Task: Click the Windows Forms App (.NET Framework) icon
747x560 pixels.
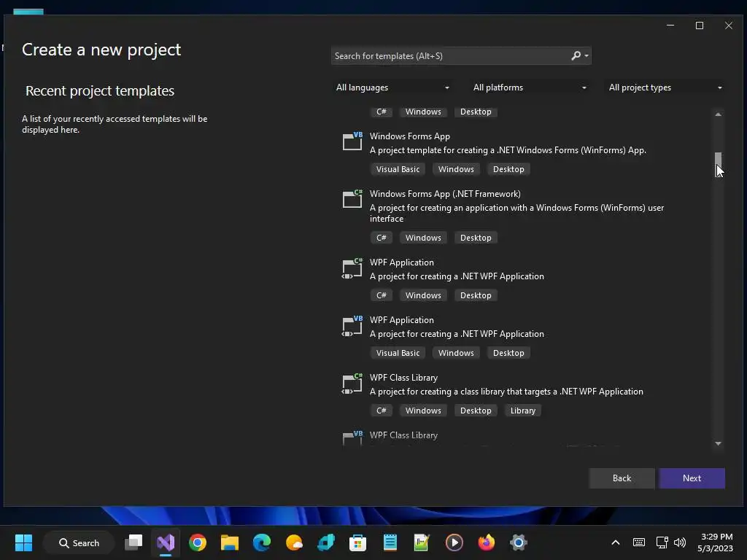Action: point(352,199)
